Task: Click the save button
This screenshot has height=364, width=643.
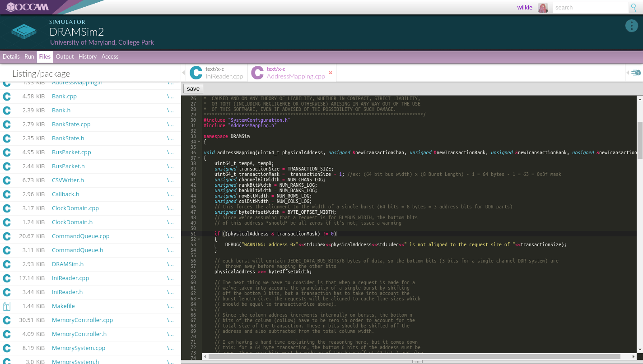Action: tap(193, 88)
